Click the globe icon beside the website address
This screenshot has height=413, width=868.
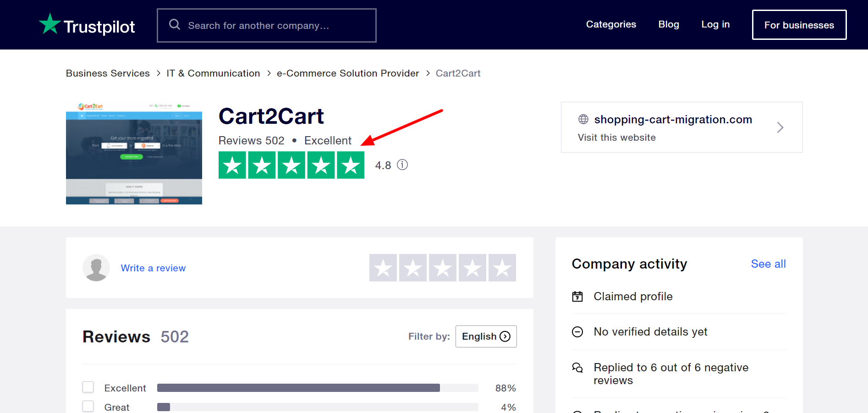583,119
